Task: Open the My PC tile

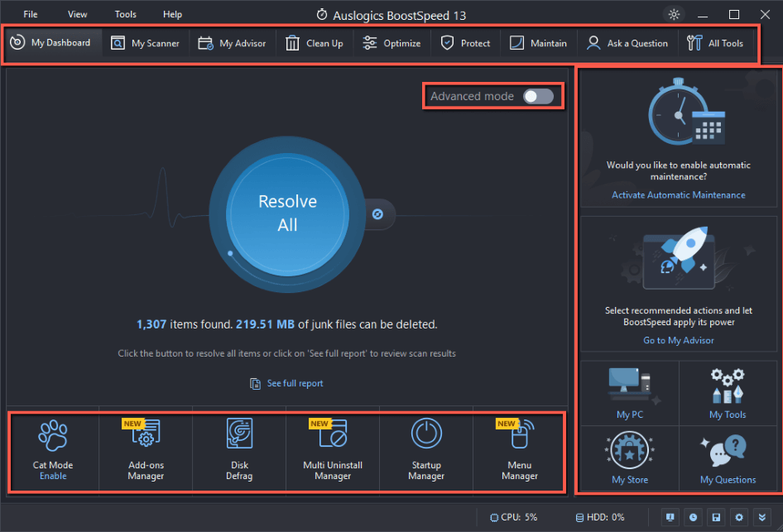Action: pyautogui.click(x=630, y=393)
